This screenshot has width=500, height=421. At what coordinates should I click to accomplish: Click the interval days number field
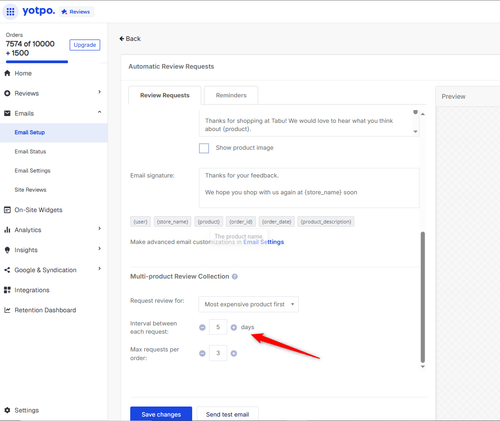(218, 327)
